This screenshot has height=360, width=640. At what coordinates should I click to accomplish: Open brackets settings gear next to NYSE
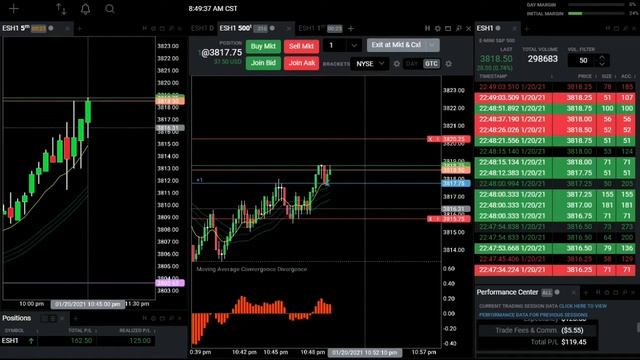click(397, 64)
